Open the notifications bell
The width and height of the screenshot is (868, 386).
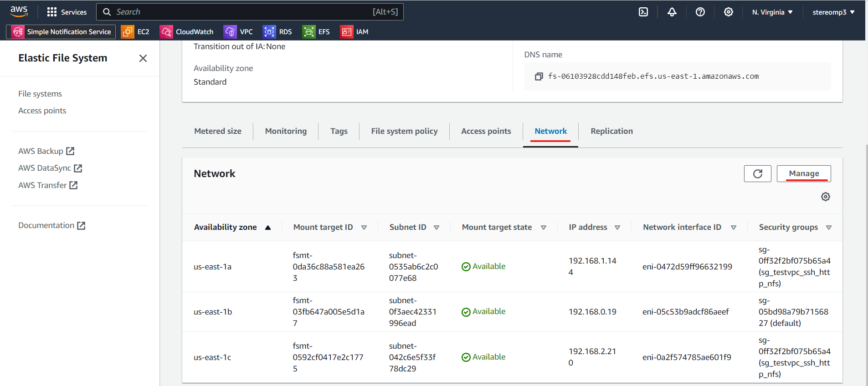point(672,12)
